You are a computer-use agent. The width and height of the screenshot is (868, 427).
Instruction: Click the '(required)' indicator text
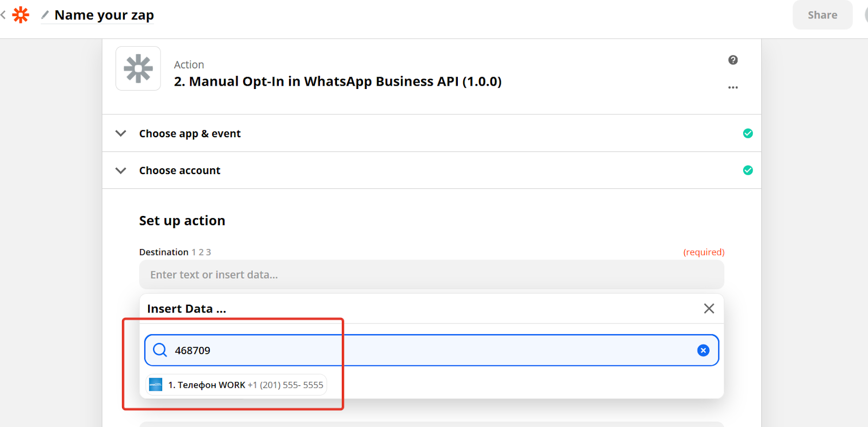coord(704,252)
